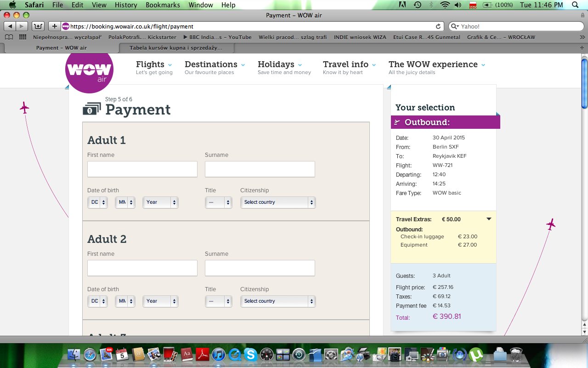Click the Adult 1 First name field

(x=142, y=169)
